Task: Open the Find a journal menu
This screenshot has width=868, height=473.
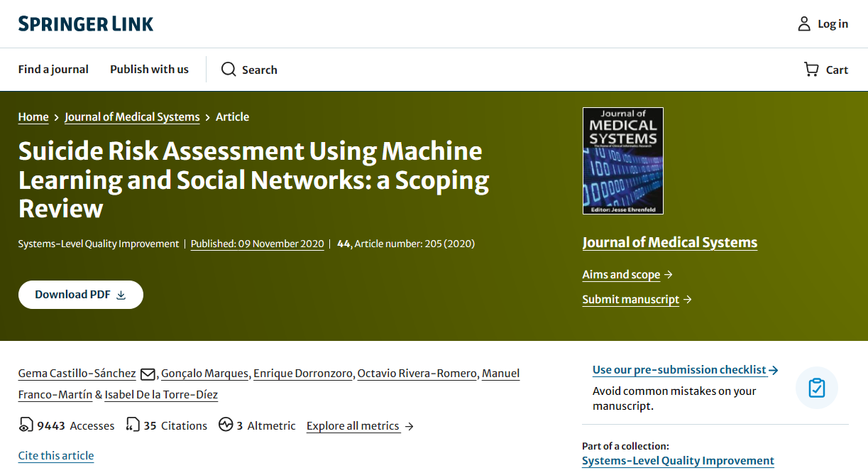Action: (53, 70)
